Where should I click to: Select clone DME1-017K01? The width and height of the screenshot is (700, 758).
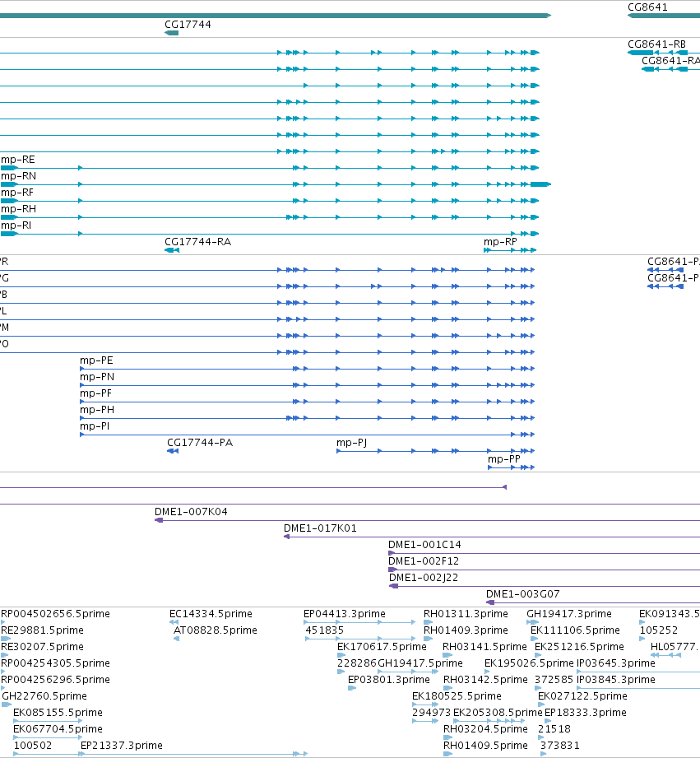point(320,528)
